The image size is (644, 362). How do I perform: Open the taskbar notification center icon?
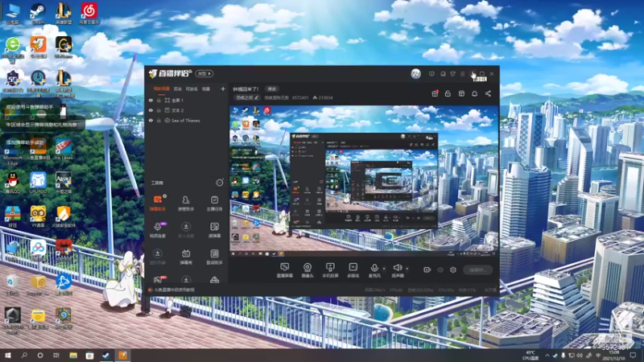point(633,356)
